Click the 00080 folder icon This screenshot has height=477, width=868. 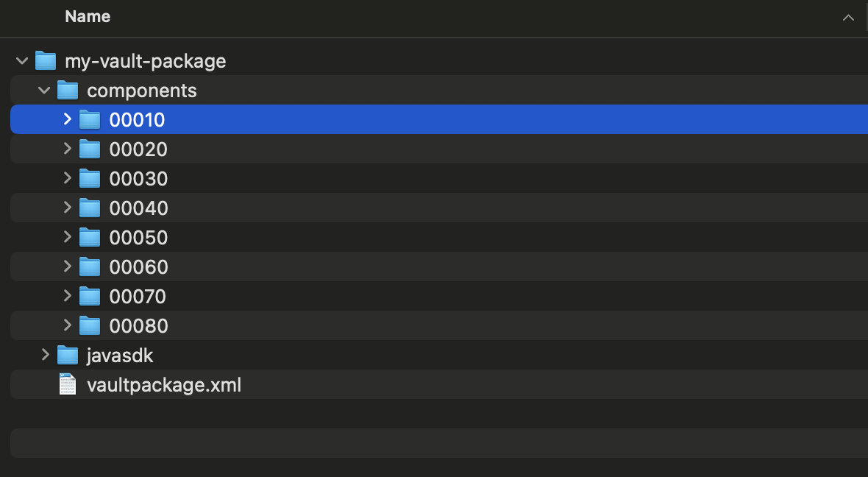click(x=89, y=325)
